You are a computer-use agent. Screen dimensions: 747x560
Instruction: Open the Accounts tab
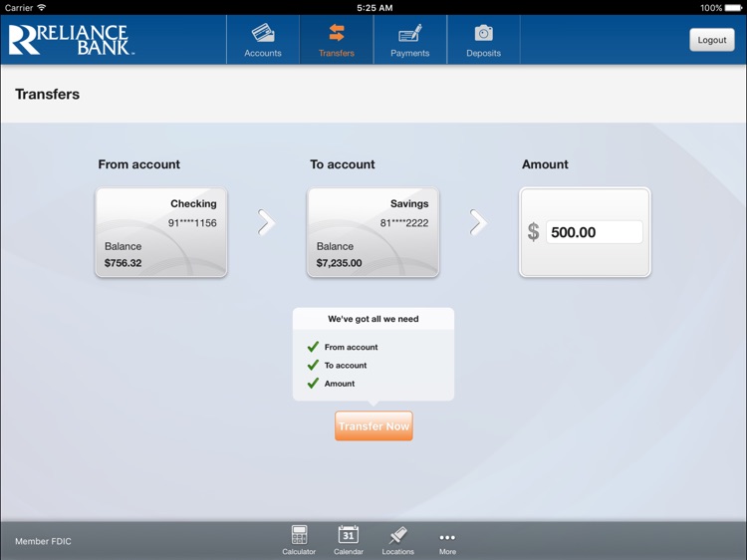click(263, 40)
